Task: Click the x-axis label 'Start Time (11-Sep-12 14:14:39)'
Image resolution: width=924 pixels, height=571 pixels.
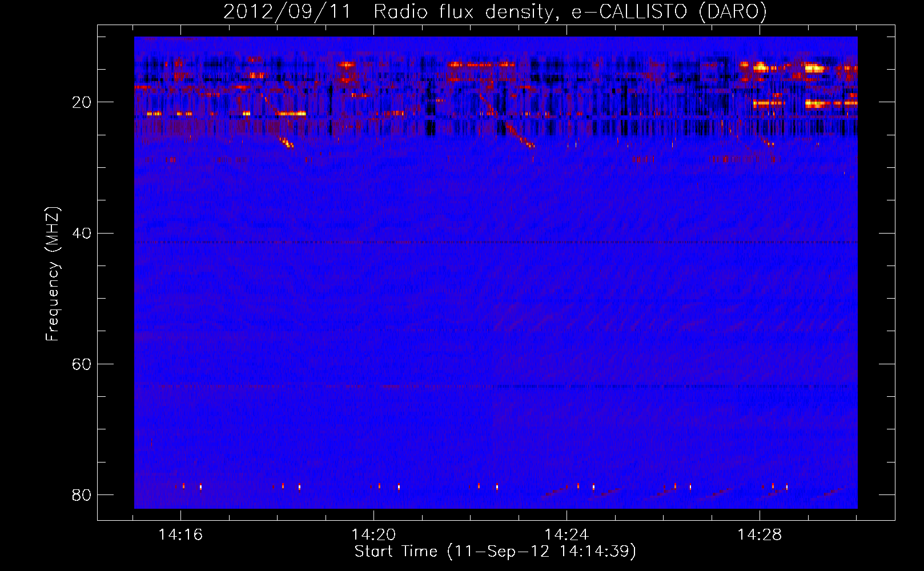Action: point(495,552)
